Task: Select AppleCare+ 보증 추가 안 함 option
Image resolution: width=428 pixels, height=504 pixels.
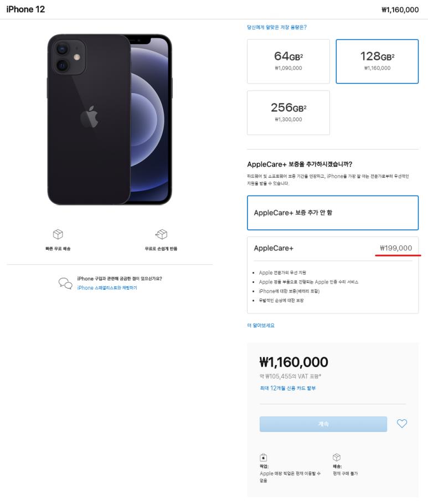Action: (x=332, y=213)
